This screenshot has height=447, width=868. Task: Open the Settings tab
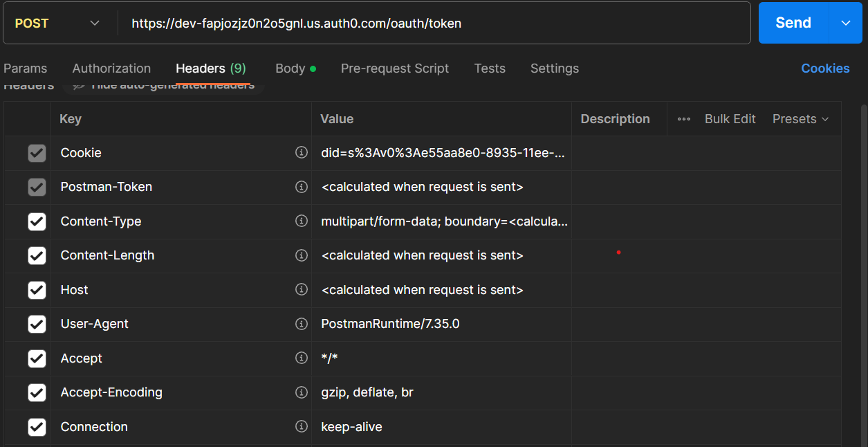pos(555,69)
